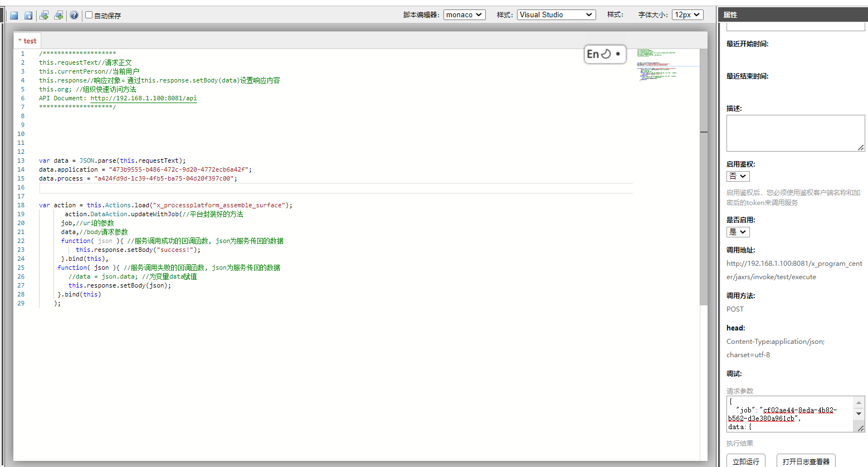Click the 执行结果 label

pos(740,444)
